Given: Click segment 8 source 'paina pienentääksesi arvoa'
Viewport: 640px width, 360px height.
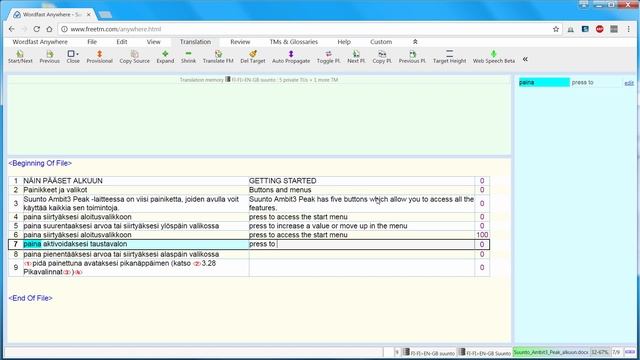Looking at the screenshot, I should coord(121,254).
